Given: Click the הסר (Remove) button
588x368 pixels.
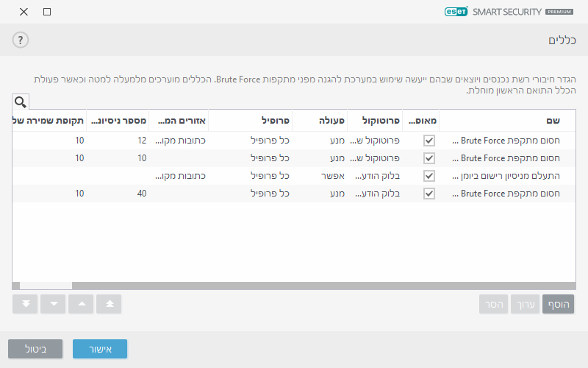Looking at the screenshot, I should 493,304.
